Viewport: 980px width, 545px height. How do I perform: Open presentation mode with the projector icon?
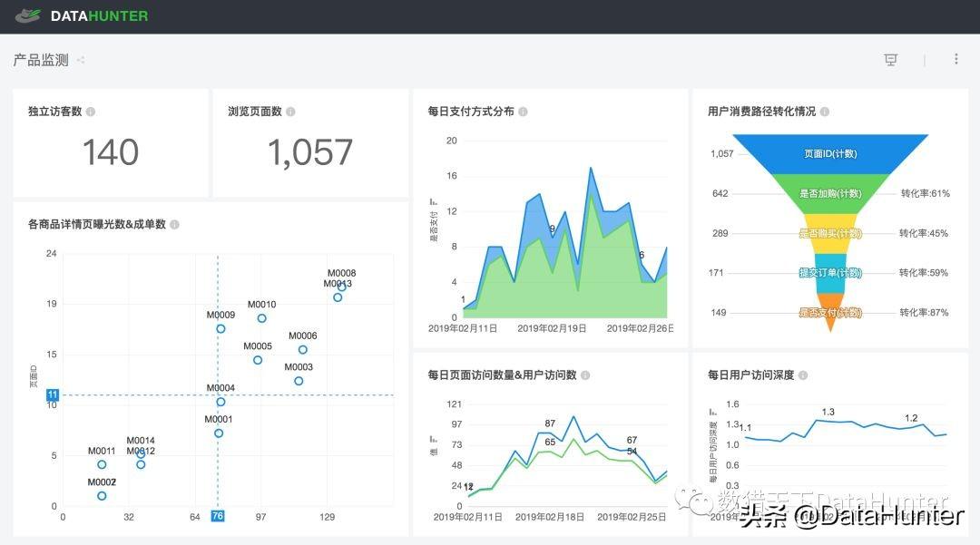coord(890,59)
